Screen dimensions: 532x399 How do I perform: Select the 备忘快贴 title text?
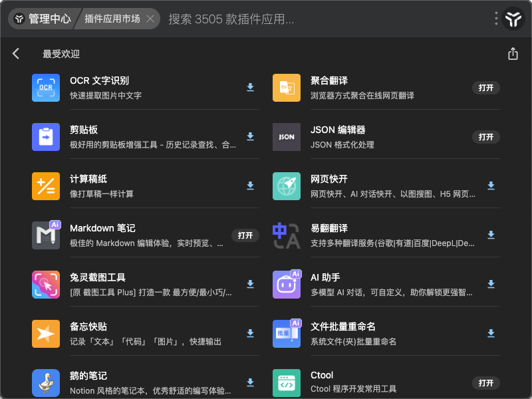tap(88, 327)
